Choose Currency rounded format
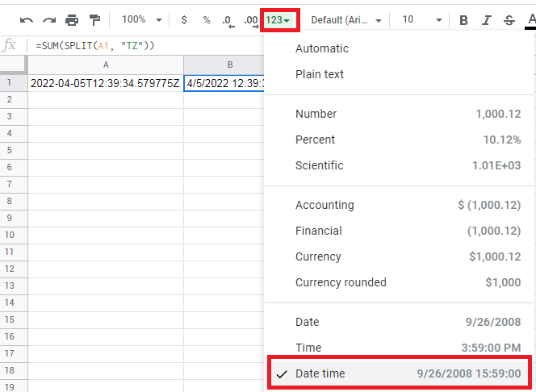The height and width of the screenshot is (392, 536). 399,283
